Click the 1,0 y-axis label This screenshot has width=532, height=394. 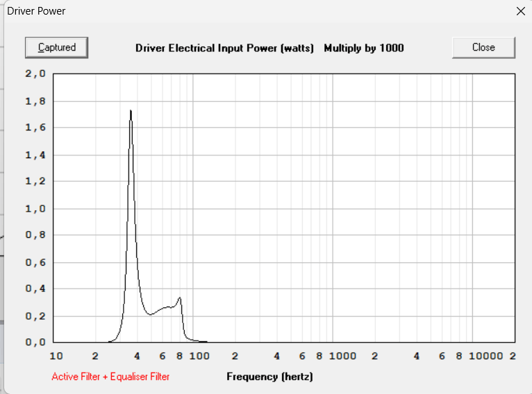tap(35, 209)
